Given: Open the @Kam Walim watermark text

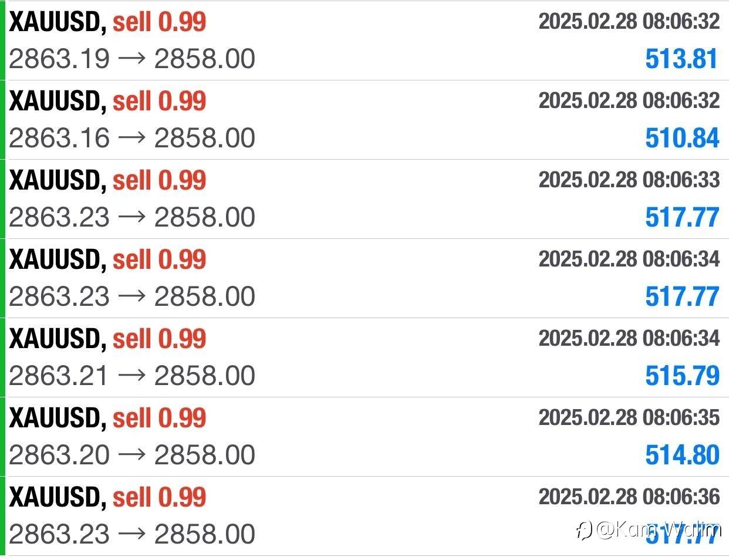Looking at the screenshot, I should 657,530.
